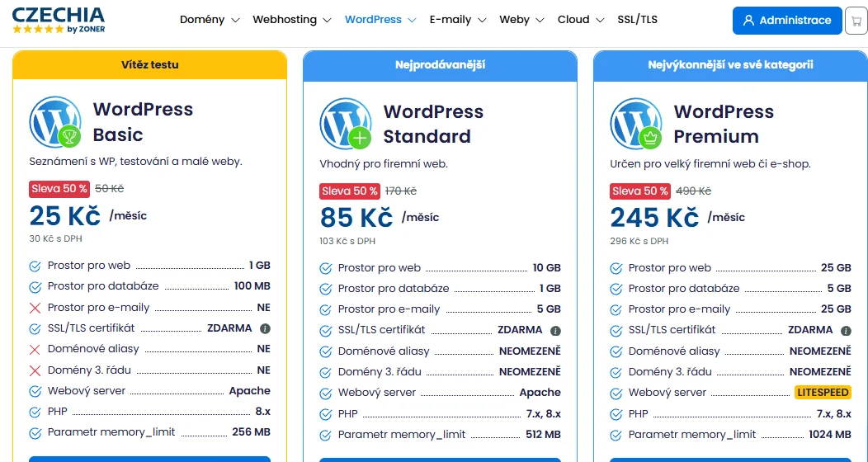Click the CZECHIA by ZONER logo
The image size is (868, 462).
pos(58,21)
